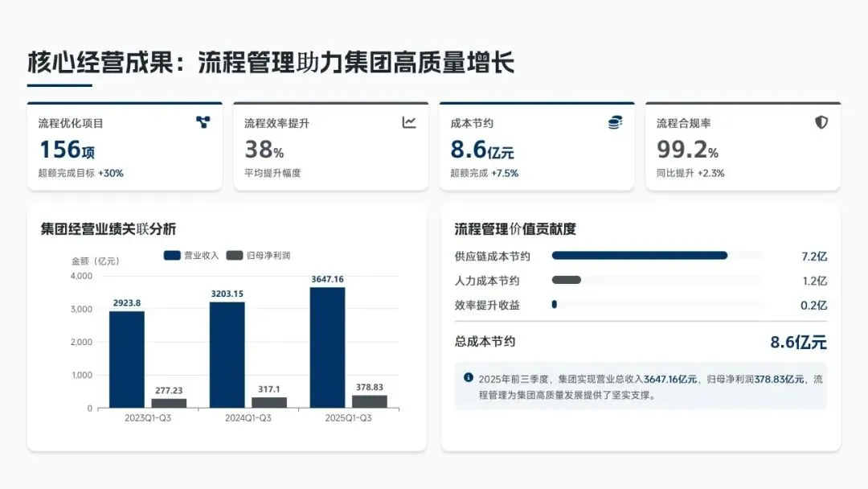Screen dimensions: 868x489
Task: Click the 8.6亿元 total beside 总成本节约
Action: click(x=798, y=343)
